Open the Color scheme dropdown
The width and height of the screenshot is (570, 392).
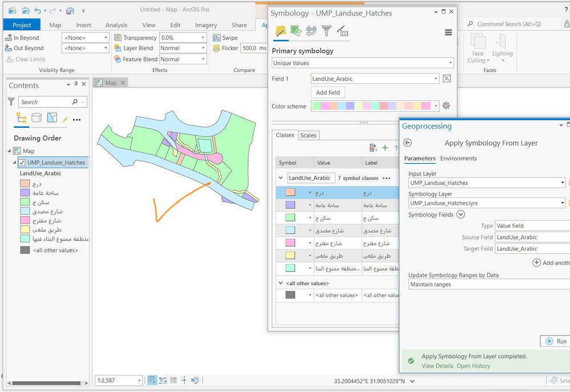coord(375,106)
